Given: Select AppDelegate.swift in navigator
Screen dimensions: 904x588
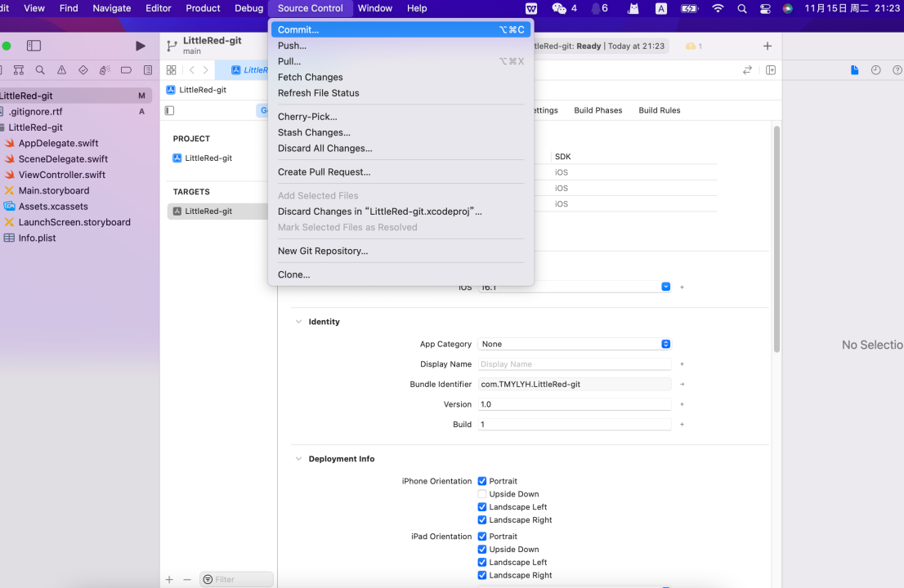Looking at the screenshot, I should (x=58, y=144).
